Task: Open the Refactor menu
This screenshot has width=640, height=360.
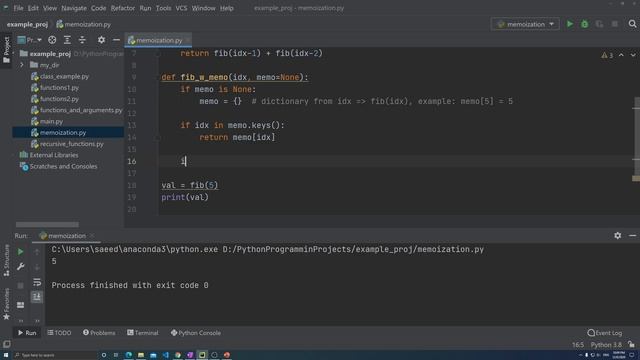Action: click(122, 8)
